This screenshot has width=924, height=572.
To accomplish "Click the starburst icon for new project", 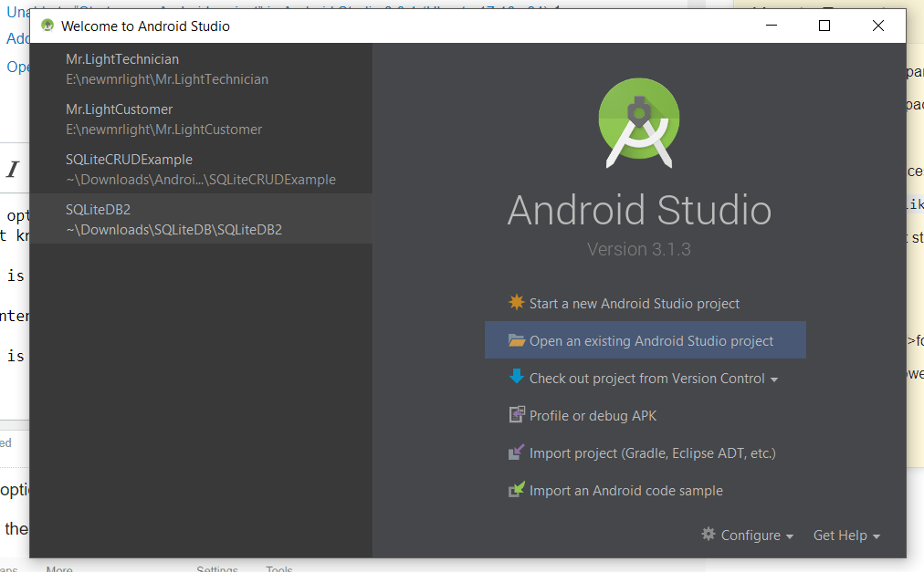I will 516,302.
